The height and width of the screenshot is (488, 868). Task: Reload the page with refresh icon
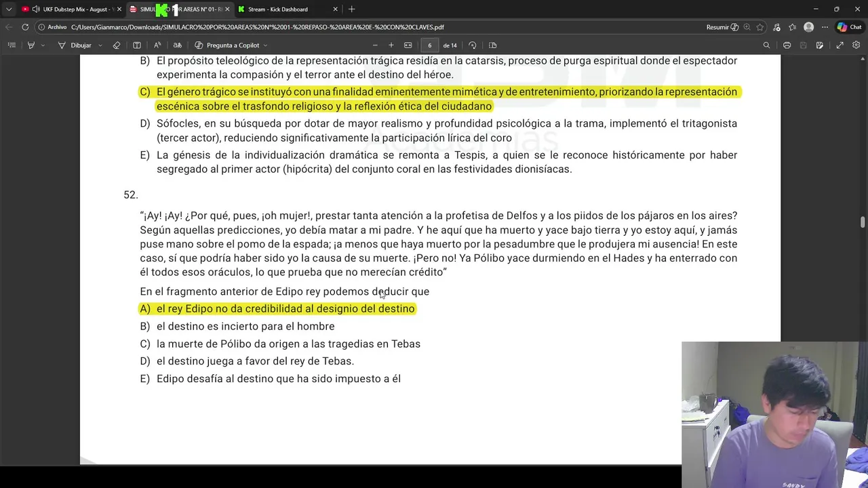point(25,27)
